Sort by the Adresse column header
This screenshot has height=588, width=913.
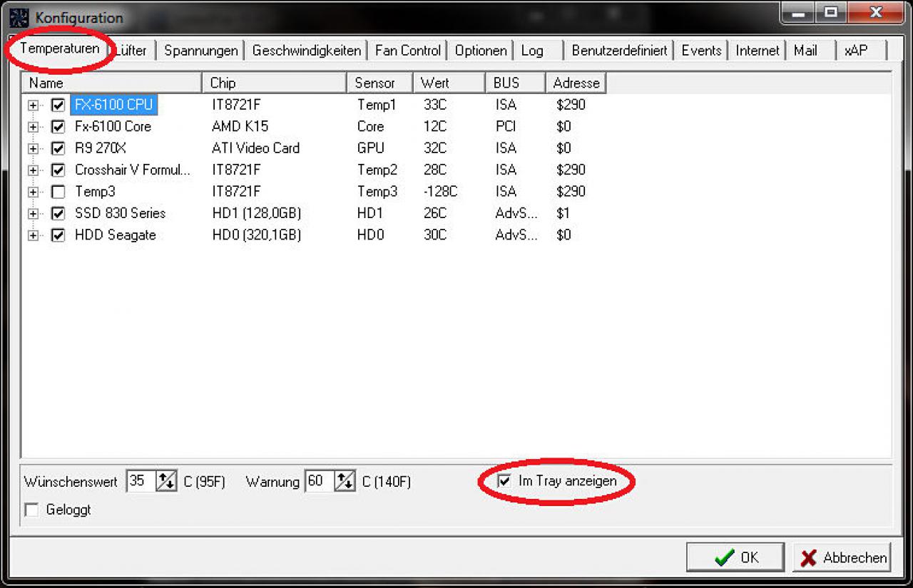(576, 83)
